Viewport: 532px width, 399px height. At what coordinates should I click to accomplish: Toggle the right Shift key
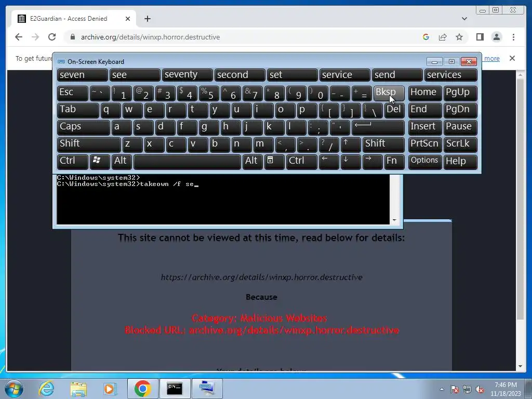(383, 144)
